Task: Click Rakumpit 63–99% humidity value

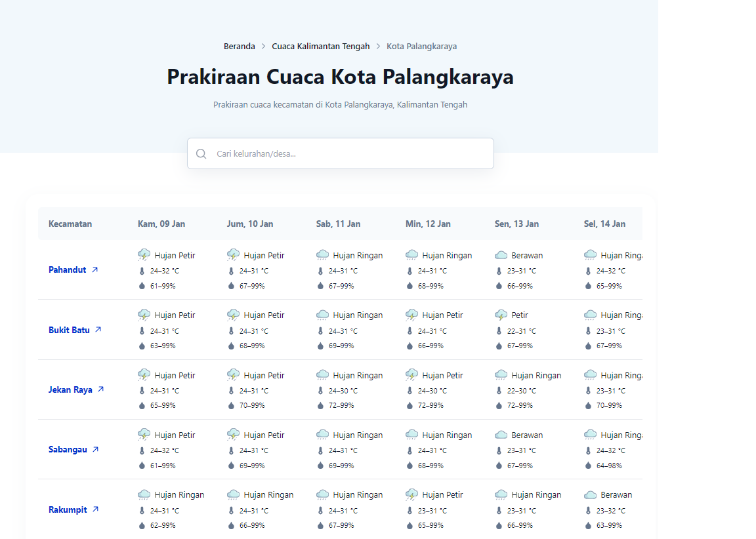Action: [610, 525]
